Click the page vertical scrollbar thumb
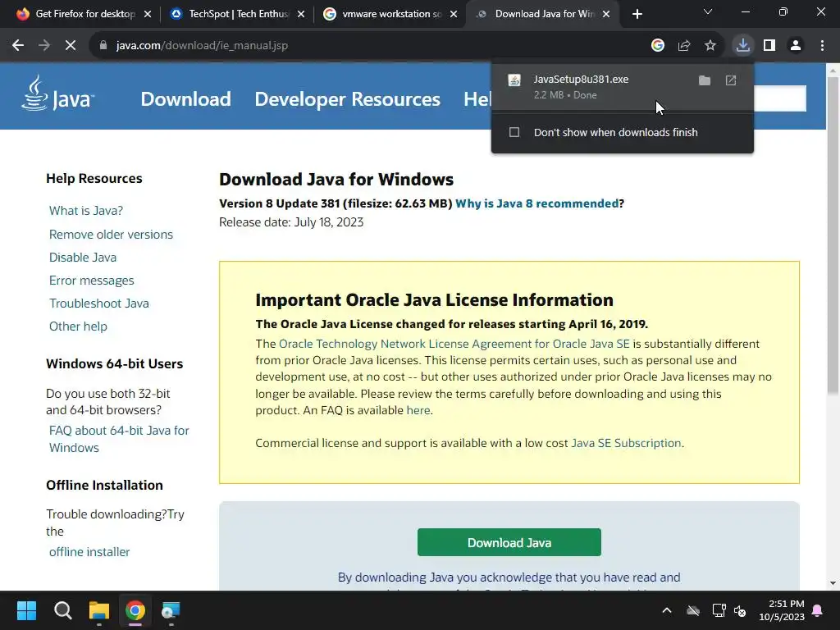The image size is (840, 630). tap(833, 235)
